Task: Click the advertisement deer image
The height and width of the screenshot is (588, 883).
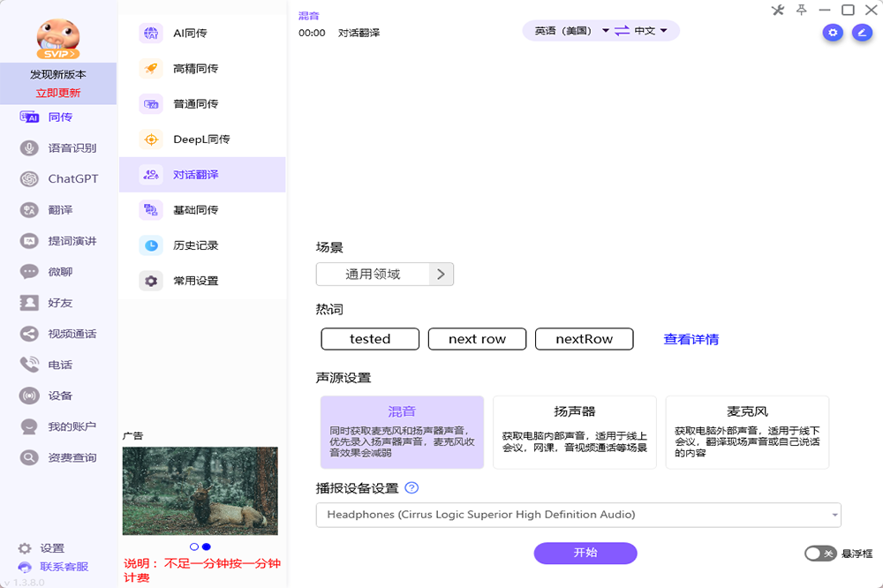Action: (x=200, y=491)
